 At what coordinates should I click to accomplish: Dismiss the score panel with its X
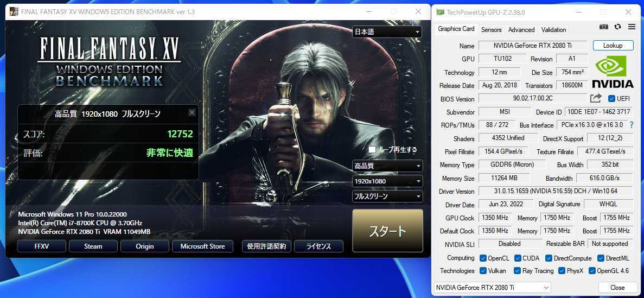192,112
